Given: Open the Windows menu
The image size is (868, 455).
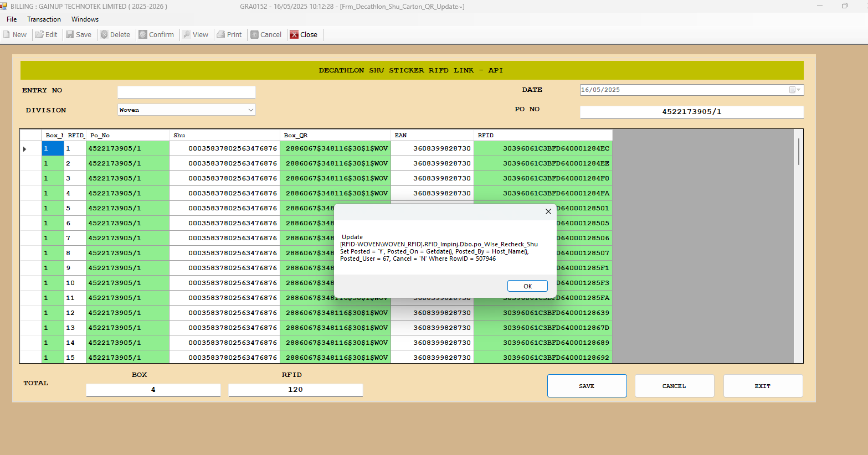Looking at the screenshot, I should (85, 19).
